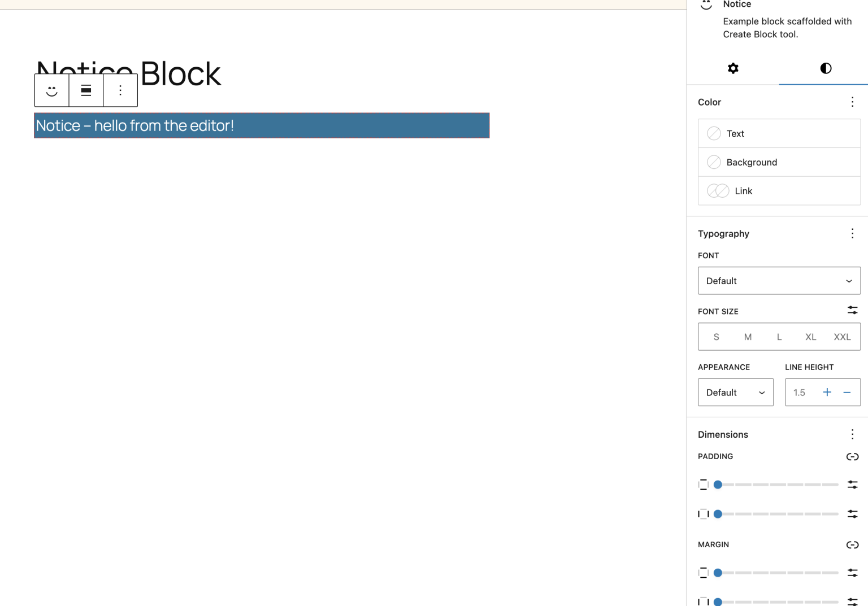Screen dimensions: 868x606
Task: Click the Notice block smiley icon in toolbar
Action: coord(52,90)
